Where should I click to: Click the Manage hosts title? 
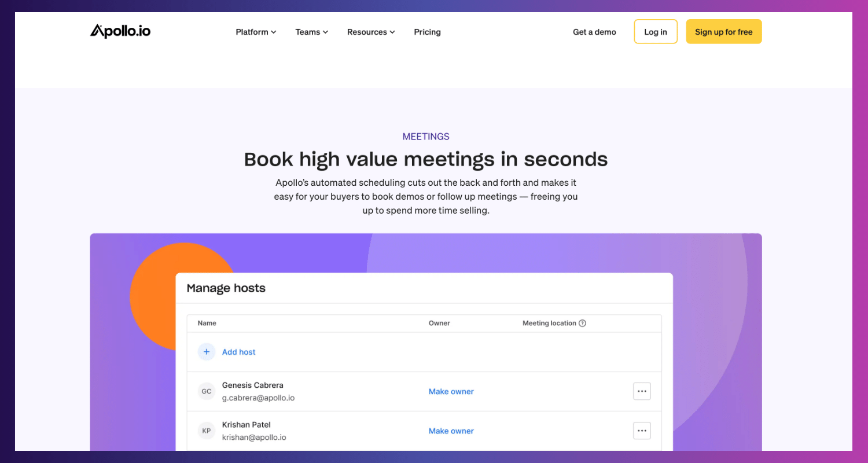click(226, 288)
